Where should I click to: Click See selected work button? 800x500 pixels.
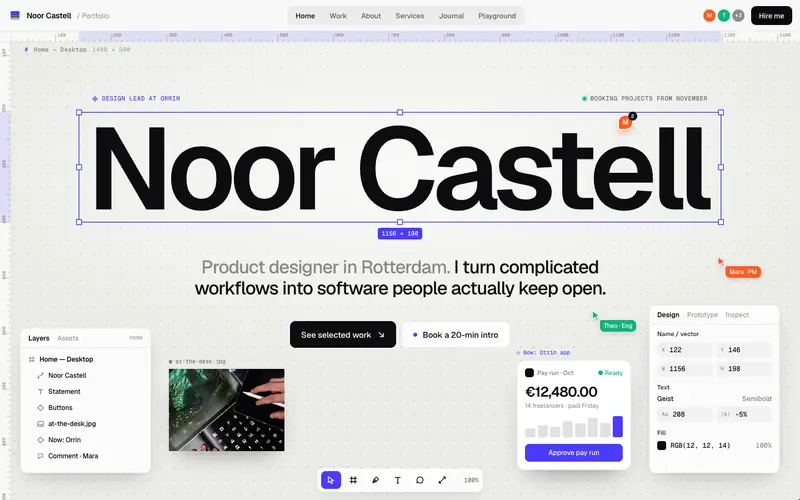(x=343, y=335)
